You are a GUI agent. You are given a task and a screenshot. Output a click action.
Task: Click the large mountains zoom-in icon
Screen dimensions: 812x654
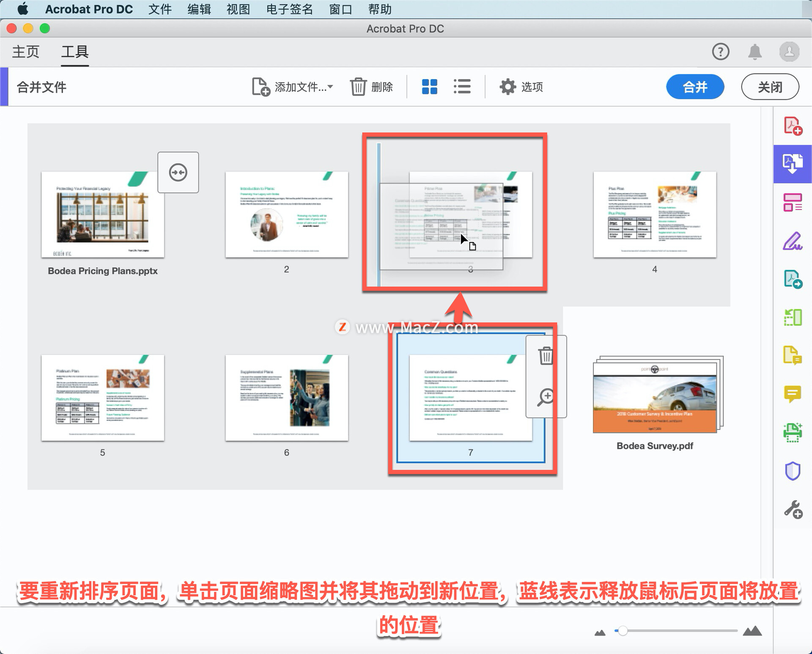click(x=752, y=631)
